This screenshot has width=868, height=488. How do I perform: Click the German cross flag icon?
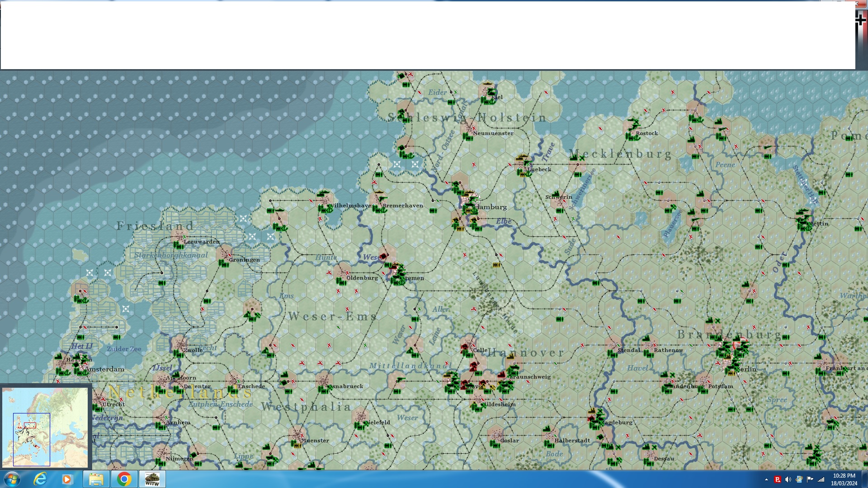[861, 19]
